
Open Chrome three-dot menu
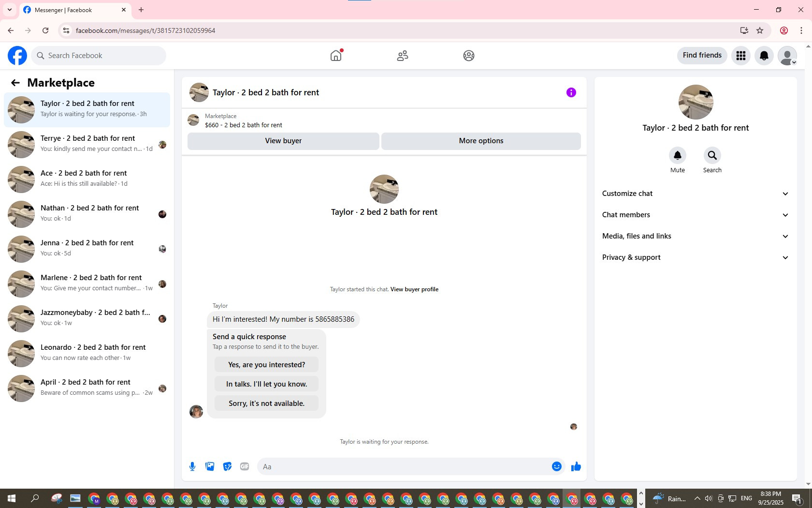pyautogui.click(x=801, y=30)
